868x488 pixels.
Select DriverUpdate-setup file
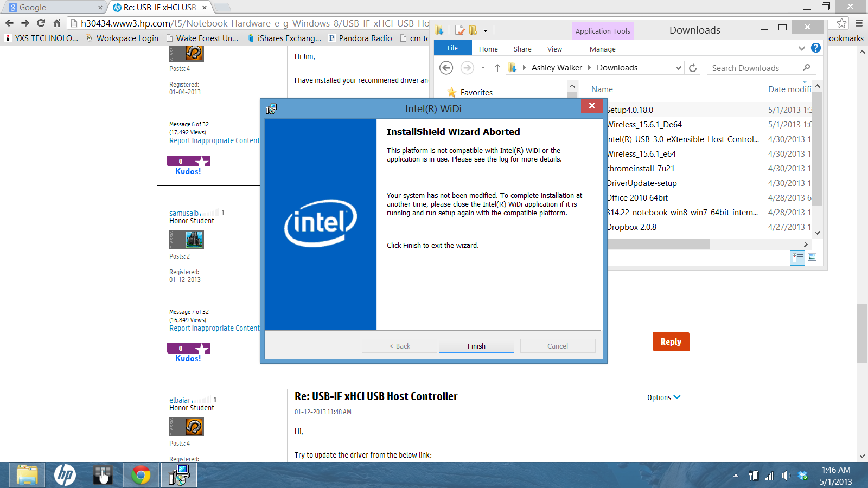click(x=641, y=183)
